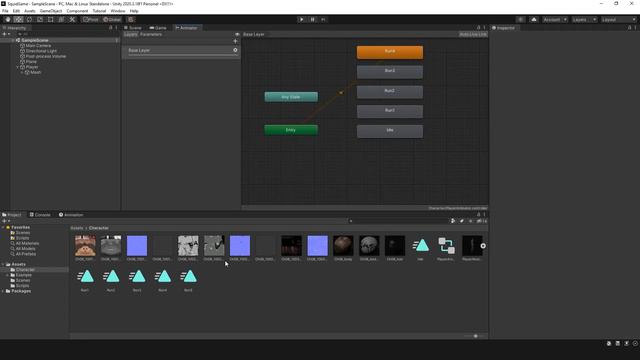Switch to the Scene tab

click(133, 28)
